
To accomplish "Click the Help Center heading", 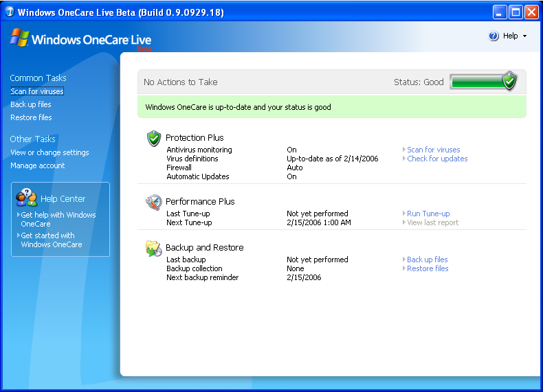I will (63, 199).
